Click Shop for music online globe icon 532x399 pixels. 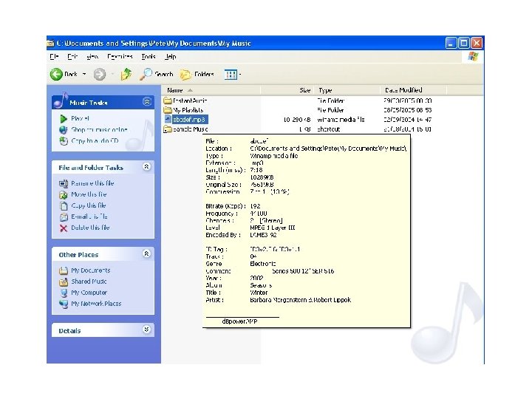pos(64,130)
